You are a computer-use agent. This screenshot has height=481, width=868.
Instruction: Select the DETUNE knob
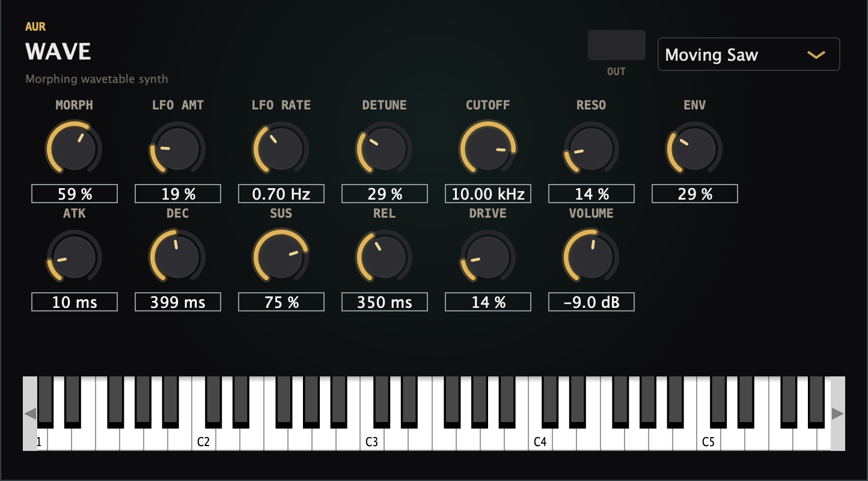[384, 148]
